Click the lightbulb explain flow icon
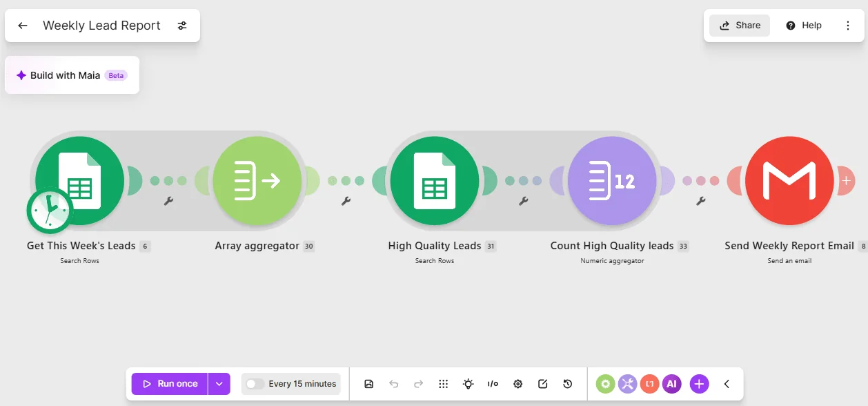 [468, 384]
